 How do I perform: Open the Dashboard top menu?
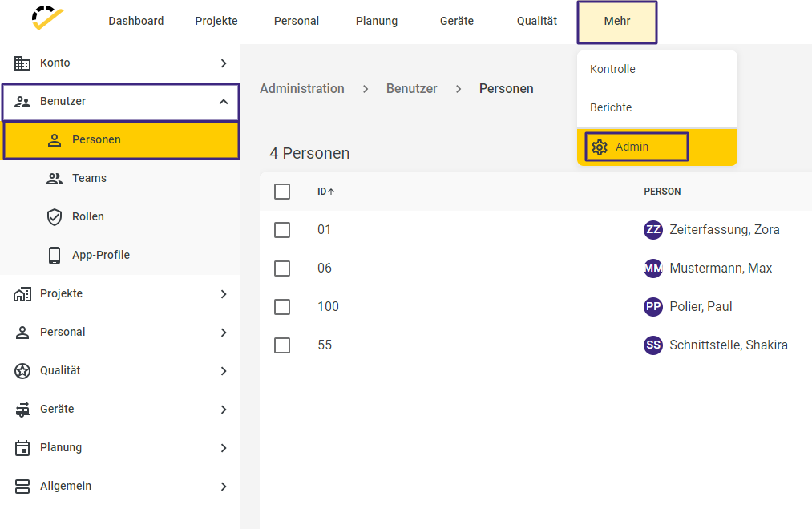(x=135, y=21)
